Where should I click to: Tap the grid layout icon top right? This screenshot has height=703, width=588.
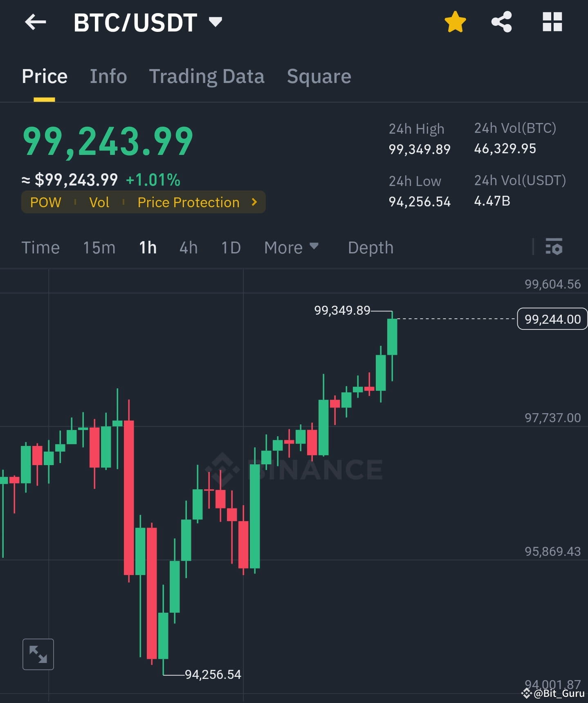click(x=552, y=22)
